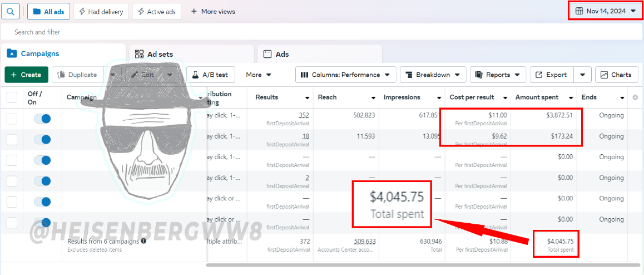Click the search magnifier icon
Image resolution: width=644 pixels, height=275 pixels.
coord(11,12)
